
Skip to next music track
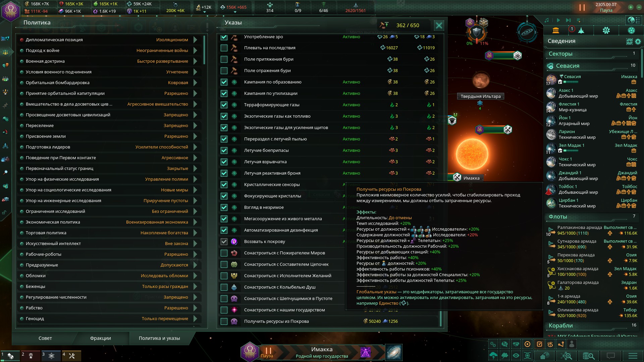(568, 20)
